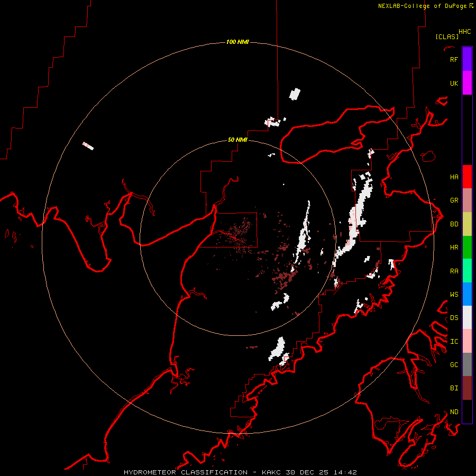Click the WS legend label

point(454,294)
